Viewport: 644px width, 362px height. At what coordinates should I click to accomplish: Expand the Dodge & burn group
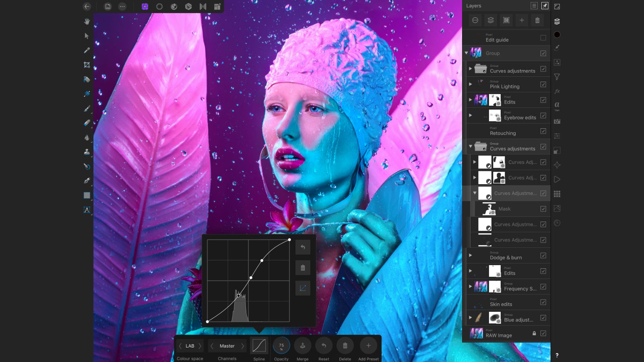click(471, 255)
